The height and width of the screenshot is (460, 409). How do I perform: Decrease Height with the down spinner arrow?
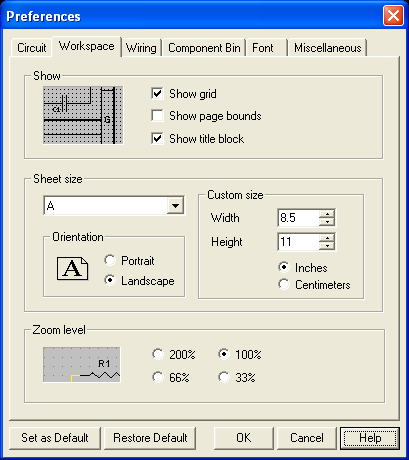[x=327, y=246]
